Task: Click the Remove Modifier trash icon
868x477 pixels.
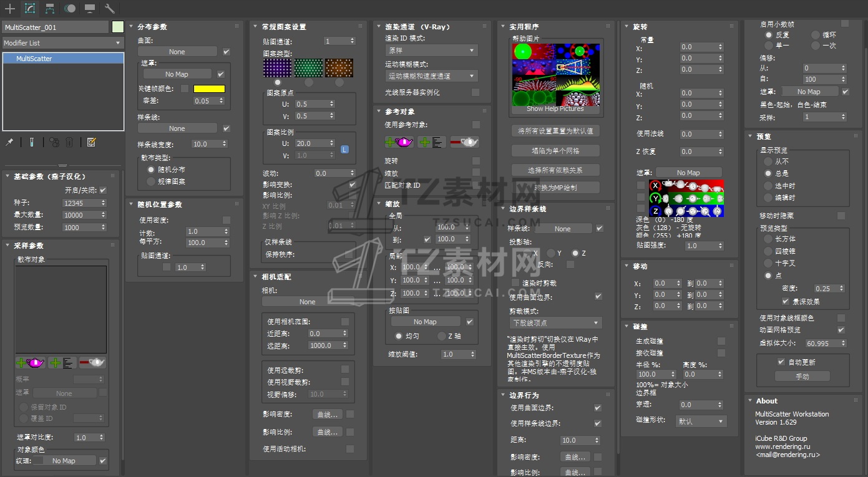Action: 70,142
